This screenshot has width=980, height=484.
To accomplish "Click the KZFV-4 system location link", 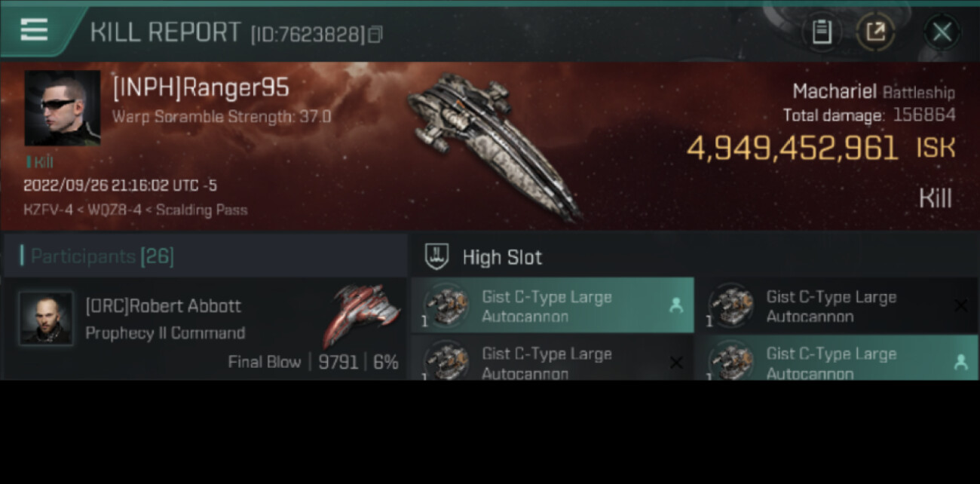I will coord(48,210).
